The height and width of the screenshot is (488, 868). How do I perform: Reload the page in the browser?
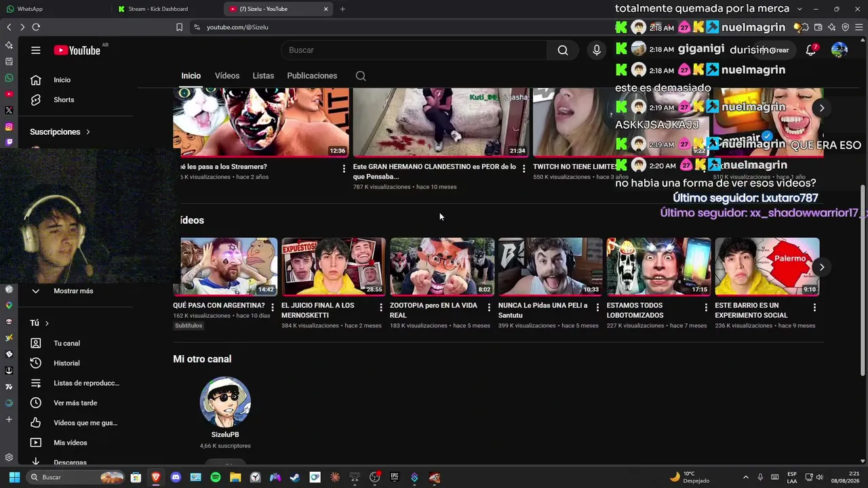36,27
